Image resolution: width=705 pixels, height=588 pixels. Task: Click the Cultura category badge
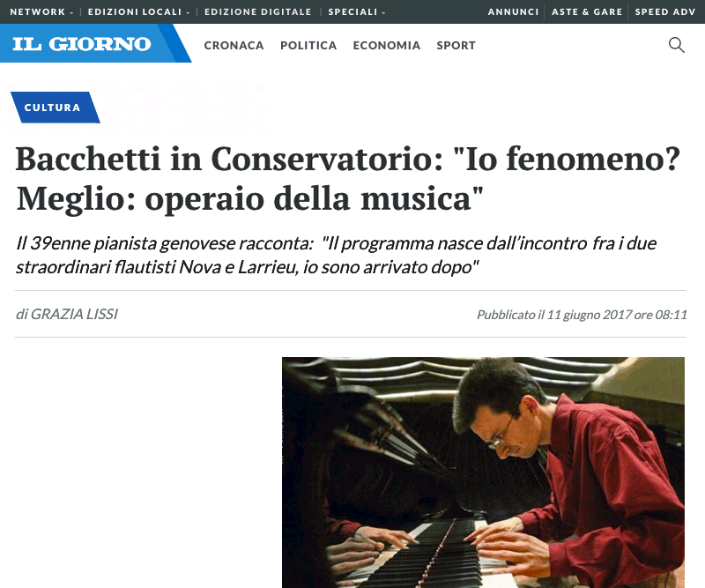click(55, 108)
